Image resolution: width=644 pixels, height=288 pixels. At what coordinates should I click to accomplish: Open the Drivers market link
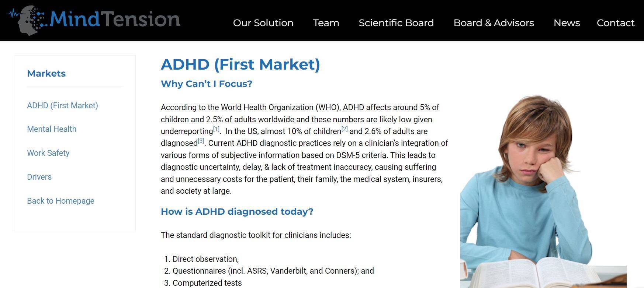click(39, 177)
